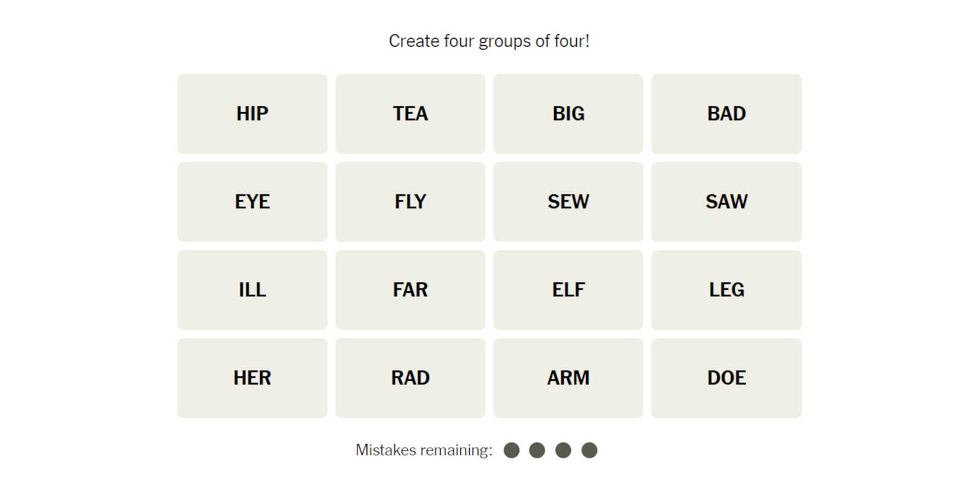Tap the FLY word tile
Screen dimensions: 980x490
point(410,201)
